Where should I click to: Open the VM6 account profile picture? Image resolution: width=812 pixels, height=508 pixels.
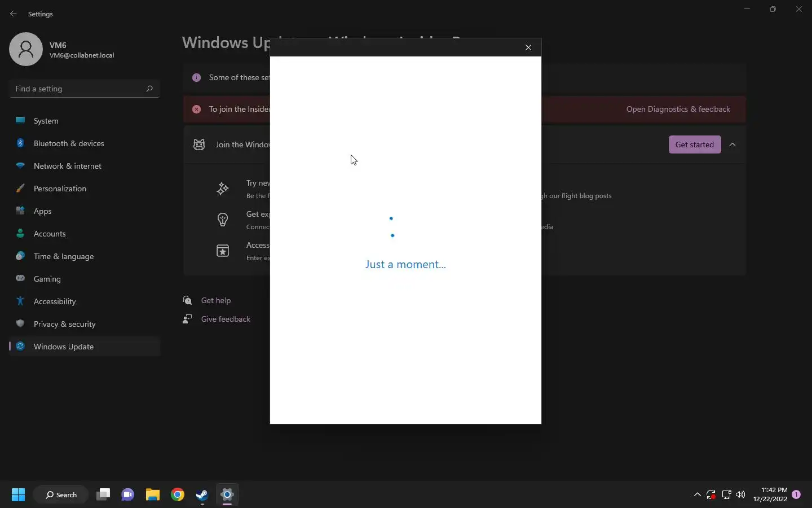pos(26,49)
